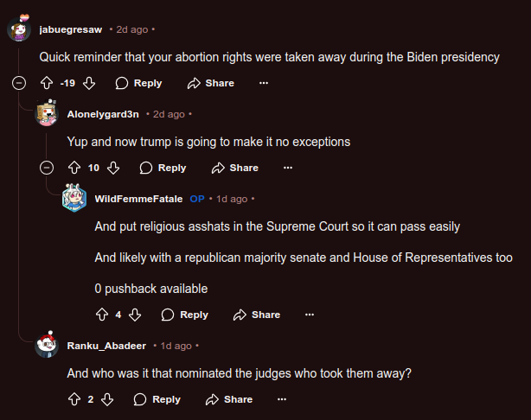This screenshot has height=420, width=531.
Task: Reply to WildFemmeFatale's comment
Action: 185,315
